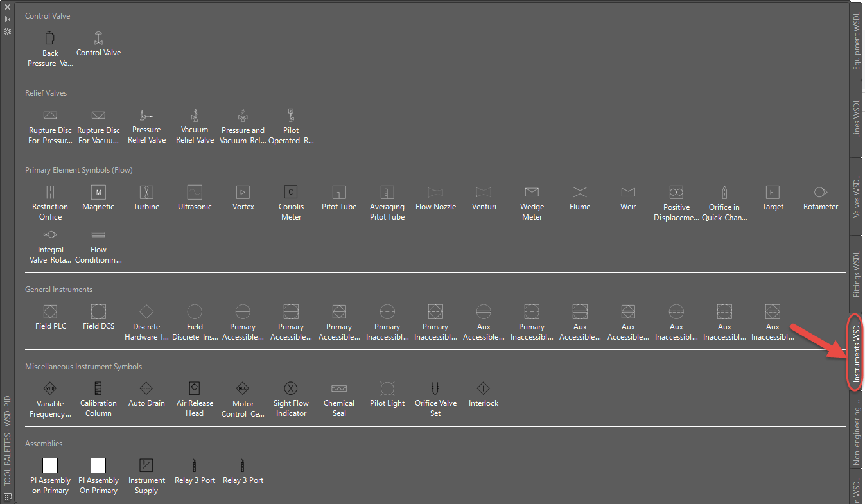
Task: Open the Lines WSDL tab
Action: point(856,119)
